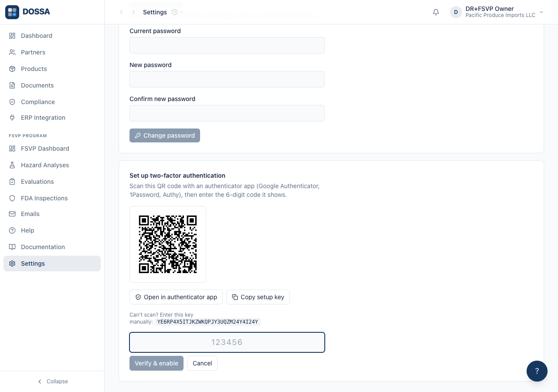Click the Documentation book icon
Screen dimensions: 558x392
click(12, 247)
